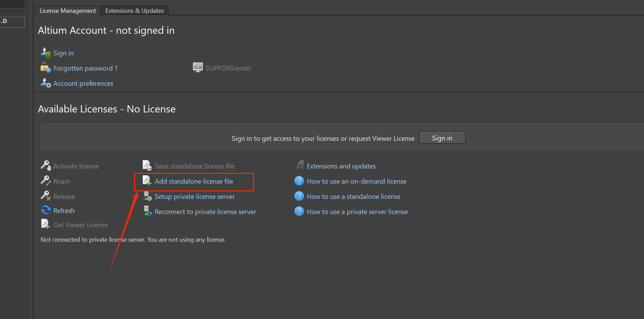Click the Reconnect to private server icon
The height and width of the screenshot is (319, 644).
[147, 211]
